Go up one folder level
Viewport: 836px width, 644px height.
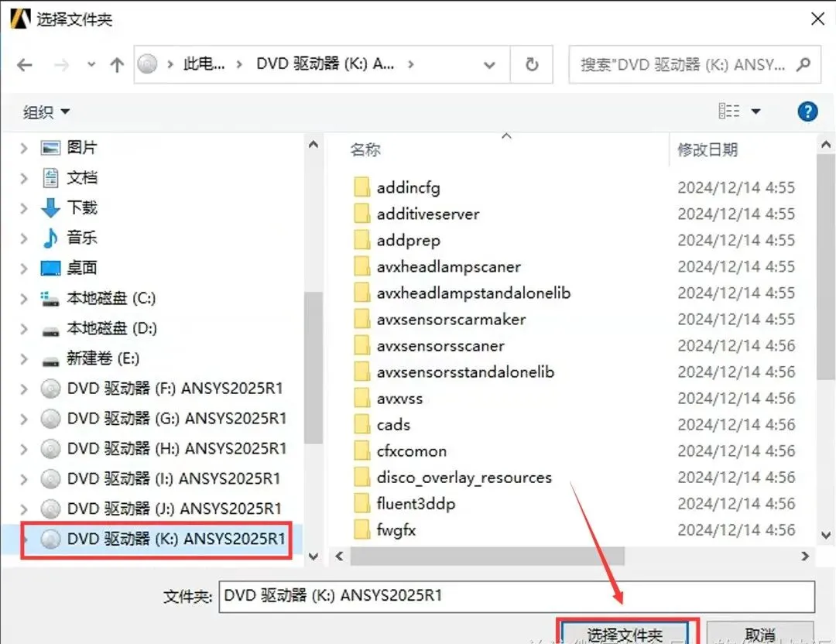pyautogui.click(x=117, y=65)
